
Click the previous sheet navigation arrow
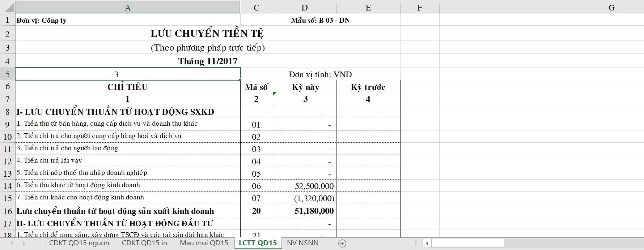[12, 243]
